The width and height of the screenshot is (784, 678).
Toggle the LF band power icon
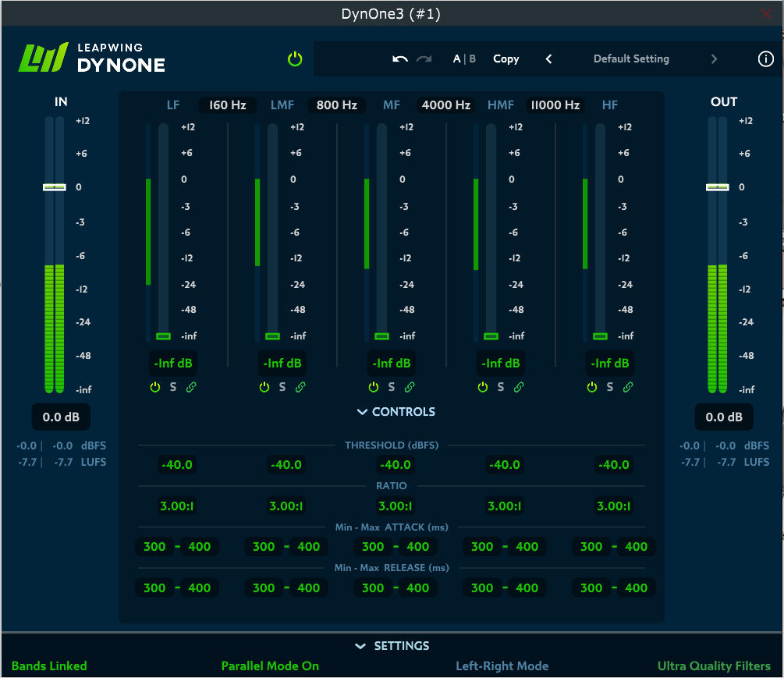point(155,387)
